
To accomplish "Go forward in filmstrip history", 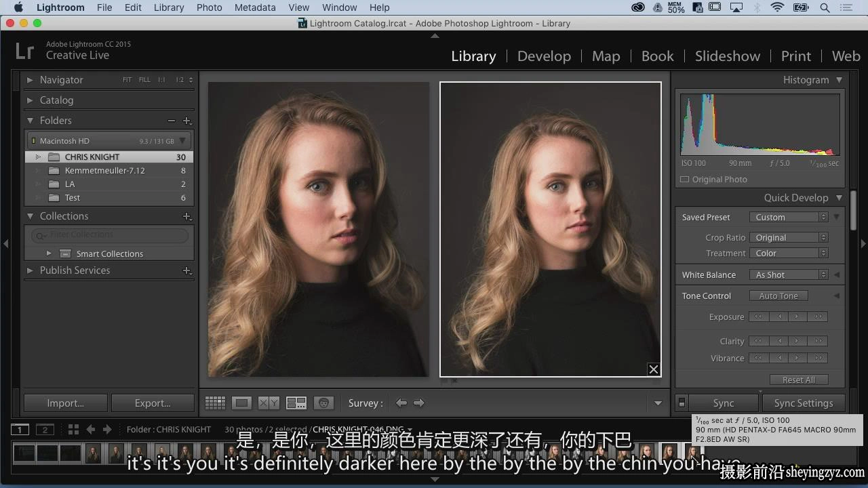I will pos(107,430).
